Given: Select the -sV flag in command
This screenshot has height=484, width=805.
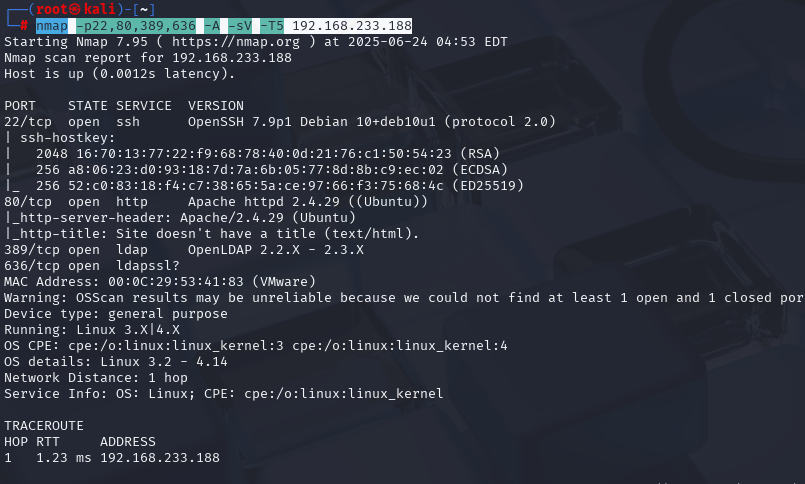Looking at the screenshot, I should coord(240,26).
